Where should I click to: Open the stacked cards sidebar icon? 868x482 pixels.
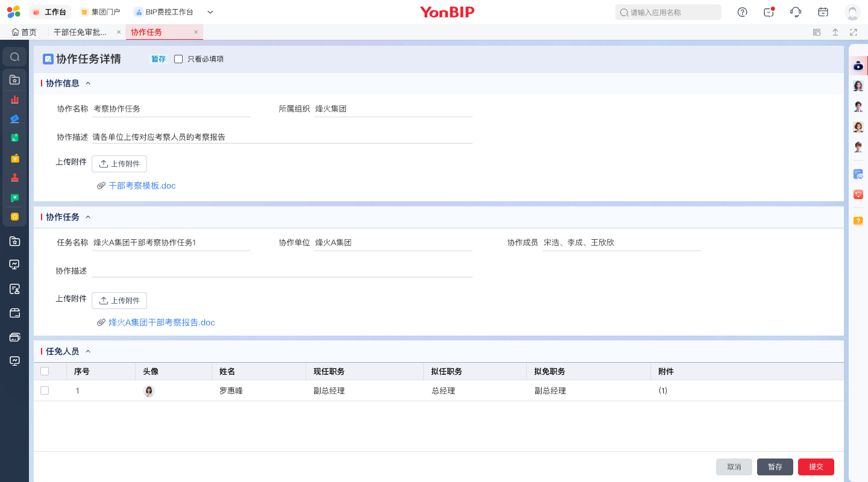15,337
